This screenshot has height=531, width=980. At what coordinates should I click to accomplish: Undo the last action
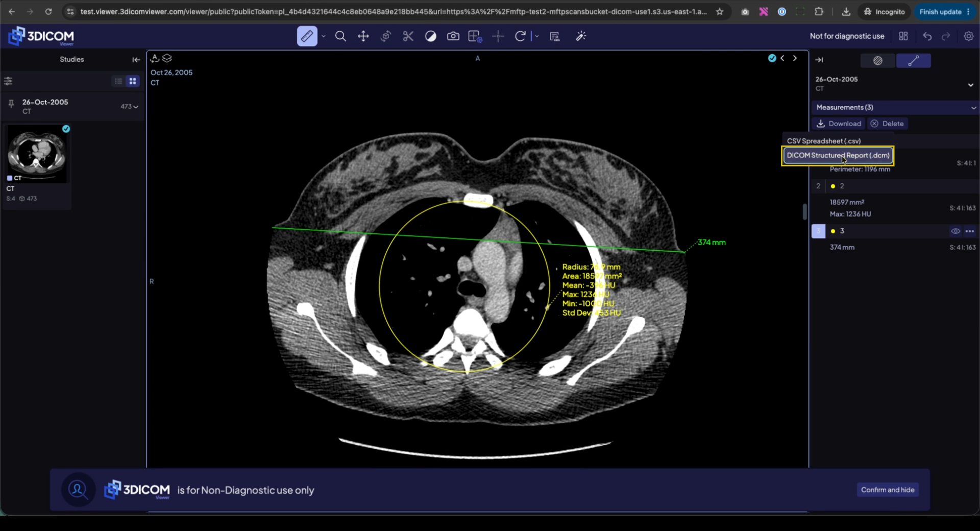(927, 36)
